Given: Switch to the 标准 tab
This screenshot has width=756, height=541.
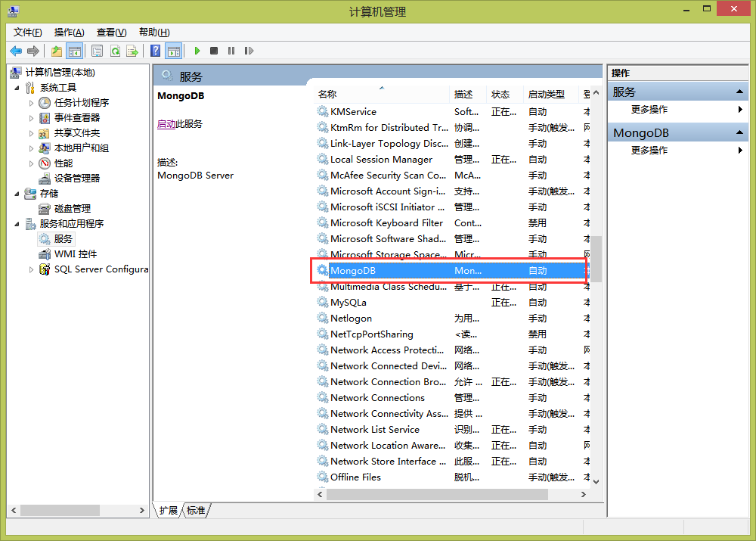Looking at the screenshot, I should click(196, 511).
